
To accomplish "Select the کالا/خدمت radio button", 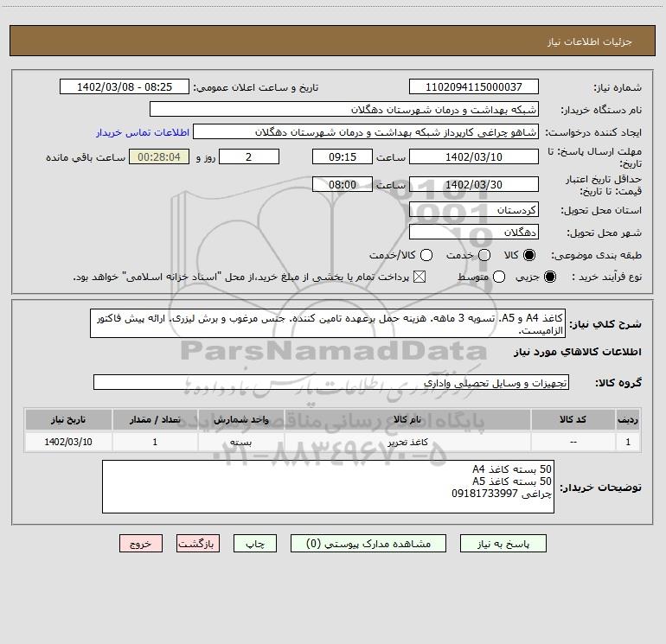I will tap(426, 255).
